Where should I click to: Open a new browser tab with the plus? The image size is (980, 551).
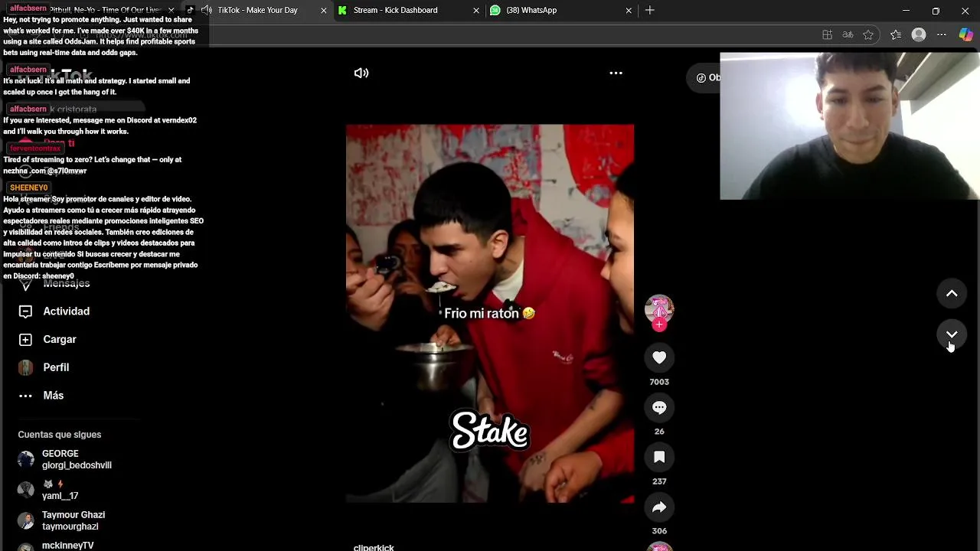tap(649, 10)
